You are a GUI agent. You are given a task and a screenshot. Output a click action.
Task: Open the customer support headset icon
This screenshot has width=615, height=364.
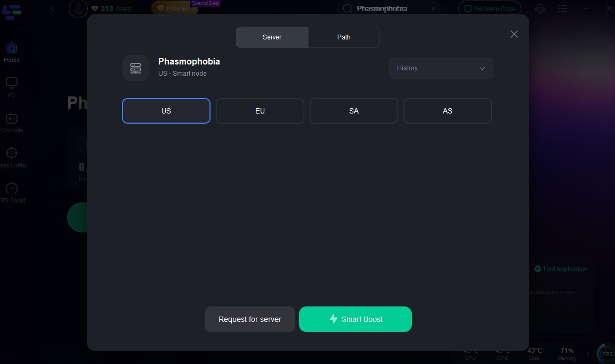click(x=540, y=9)
